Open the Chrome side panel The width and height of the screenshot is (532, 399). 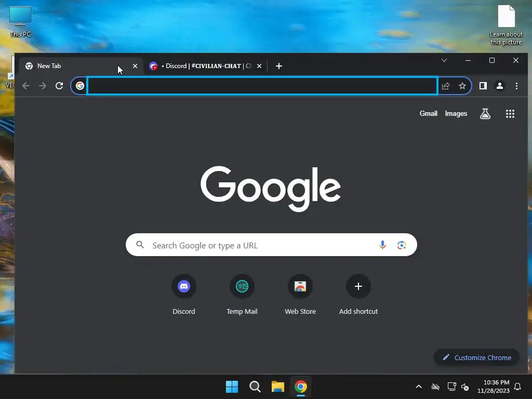483,86
